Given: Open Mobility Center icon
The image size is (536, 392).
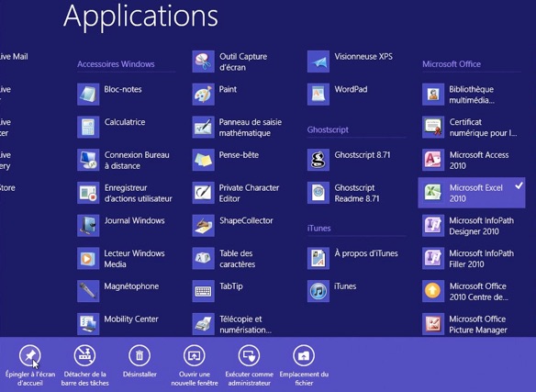Looking at the screenshot, I should tap(88, 324).
